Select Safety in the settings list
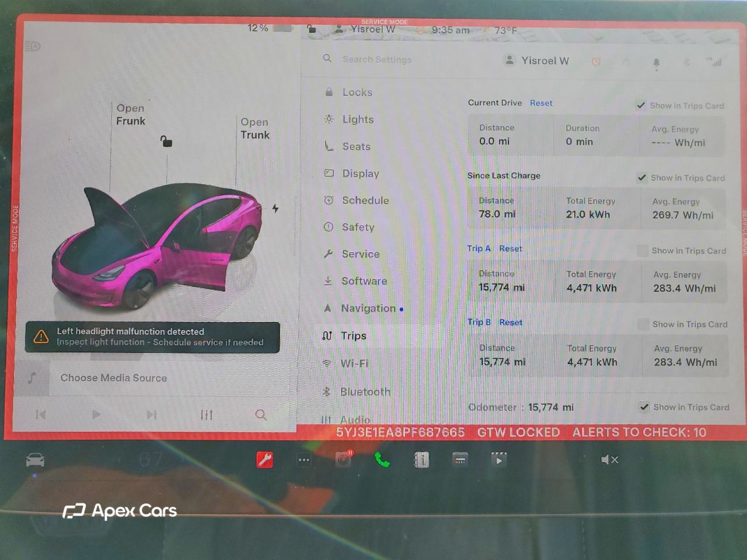The height and width of the screenshot is (560, 747). (358, 227)
